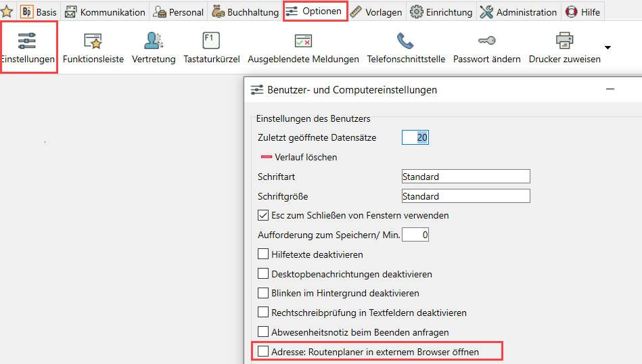Click the Funktionsleiste toolbar icon

coord(93,42)
